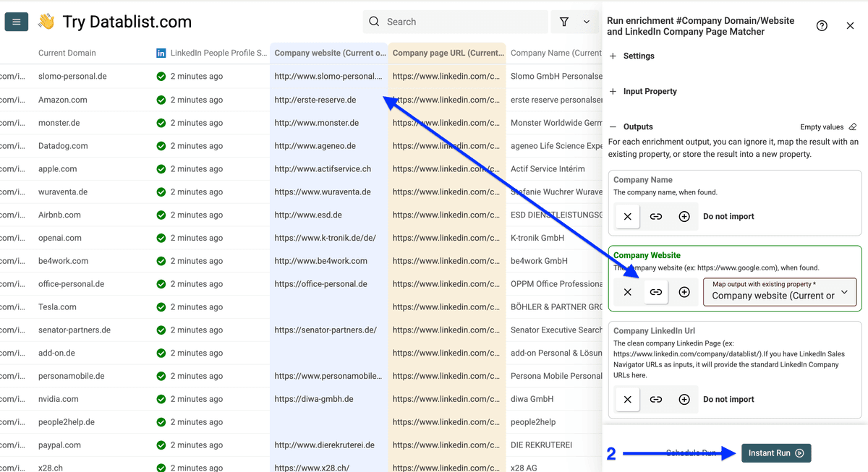
Task: Open the filter dropdown chevron
Action: pyautogui.click(x=587, y=22)
